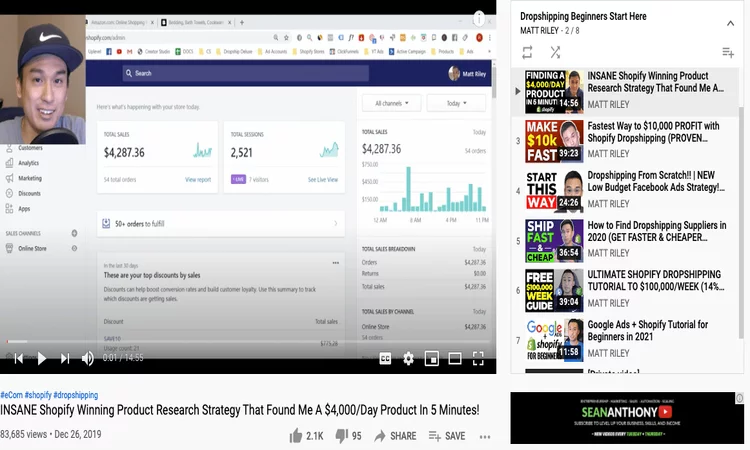
Task: Toggle closed captions CC button
Action: pos(385,359)
